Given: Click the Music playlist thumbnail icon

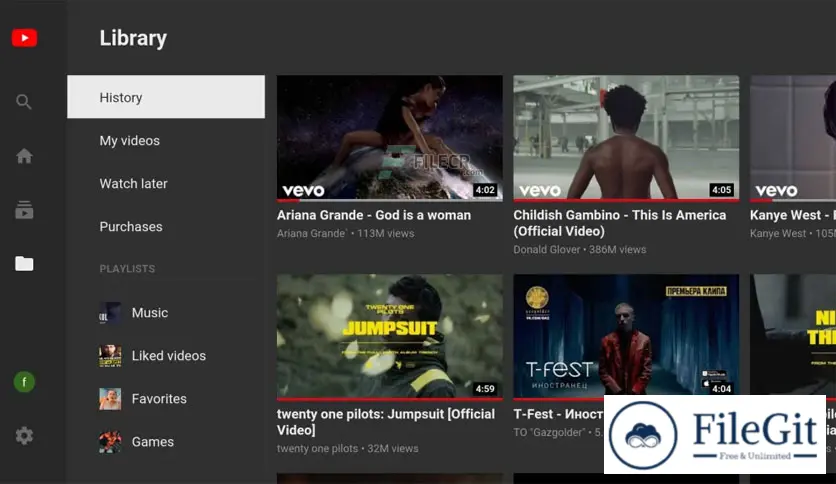Looking at the screenshot, I should (x=110, y=313).
